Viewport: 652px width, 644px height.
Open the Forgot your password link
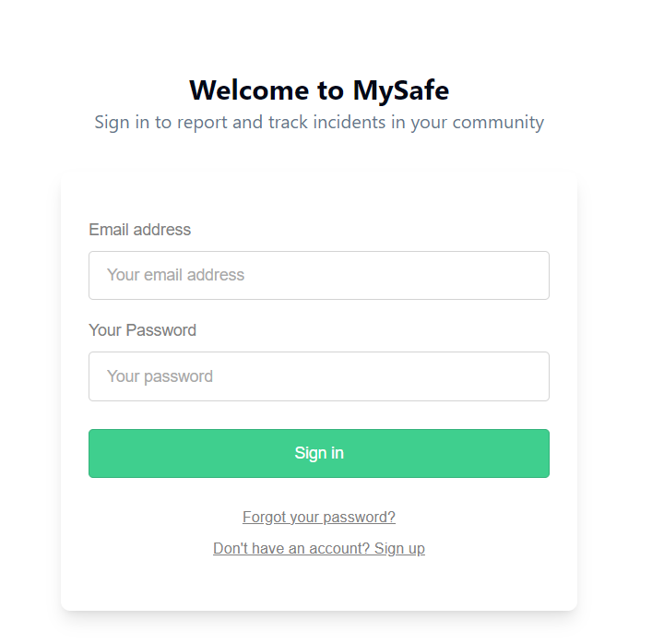pos(318,518)
